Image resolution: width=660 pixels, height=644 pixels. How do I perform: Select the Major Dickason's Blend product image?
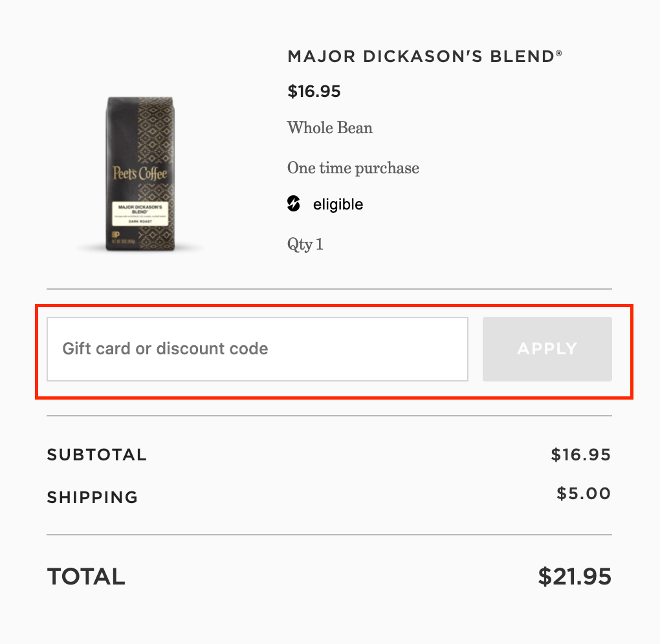point(139,175)
